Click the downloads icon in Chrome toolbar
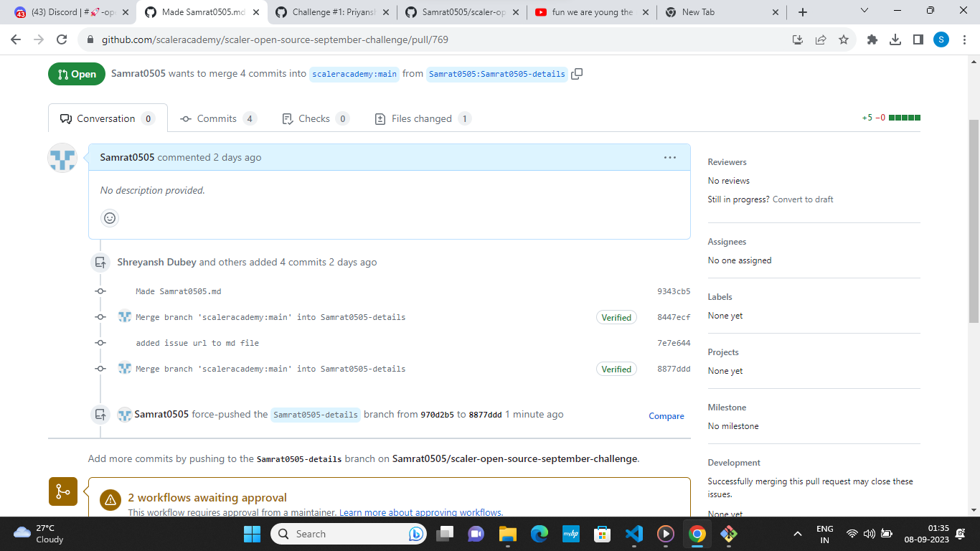The image size is (980, 551). (x=895, y=39)
